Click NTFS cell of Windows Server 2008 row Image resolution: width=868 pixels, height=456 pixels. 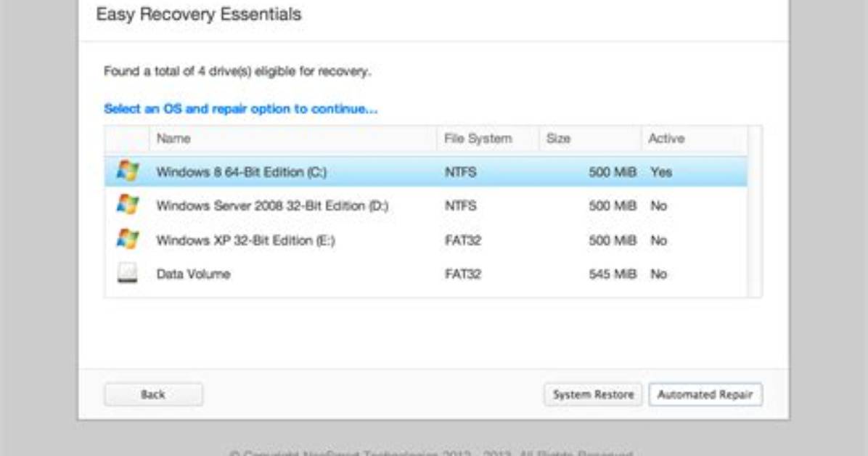point(461,206)
